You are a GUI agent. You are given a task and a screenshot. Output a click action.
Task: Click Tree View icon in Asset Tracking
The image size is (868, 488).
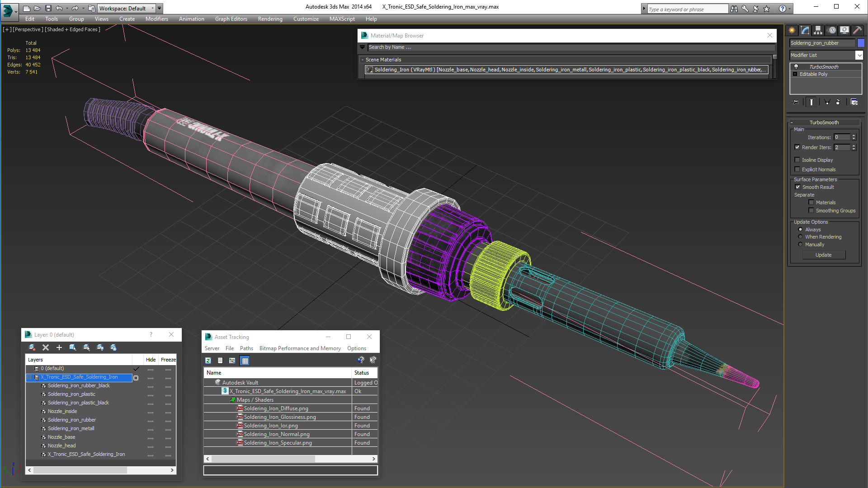click(232, 361)
